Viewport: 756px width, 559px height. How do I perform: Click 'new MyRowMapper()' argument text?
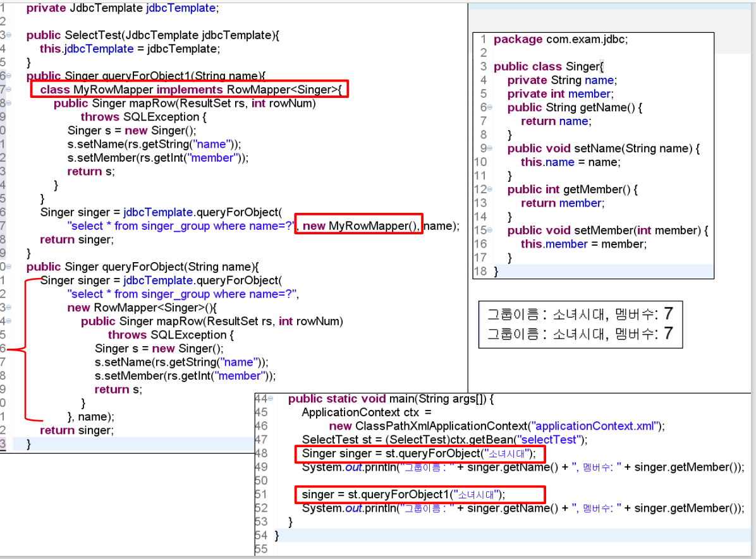click(360, 225)
